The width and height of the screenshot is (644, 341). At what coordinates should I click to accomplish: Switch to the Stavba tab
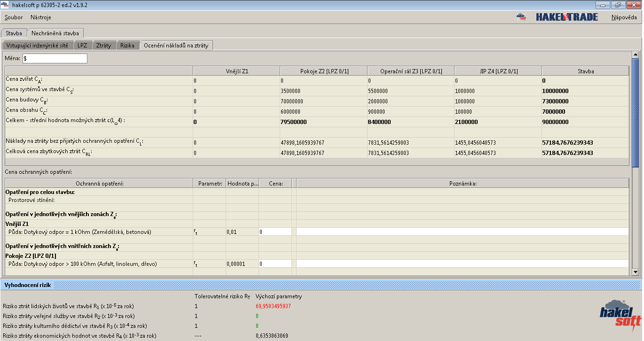pos(14,33)
